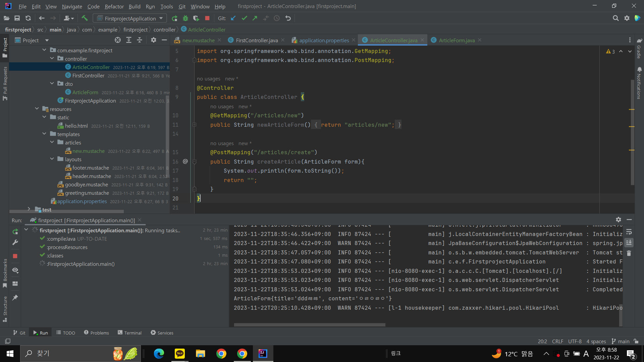Click the Git Commit checkmark icon

(244, 18)
